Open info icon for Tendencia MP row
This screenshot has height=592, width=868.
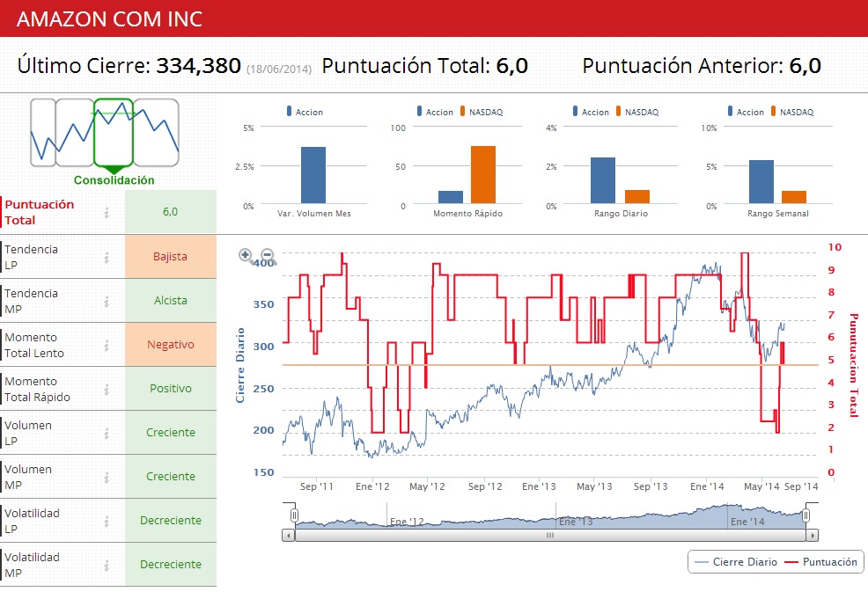coord(107,302)
